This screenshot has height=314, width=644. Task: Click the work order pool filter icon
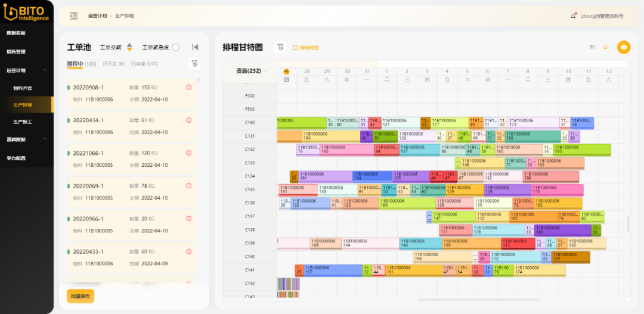tap(194, 64)
